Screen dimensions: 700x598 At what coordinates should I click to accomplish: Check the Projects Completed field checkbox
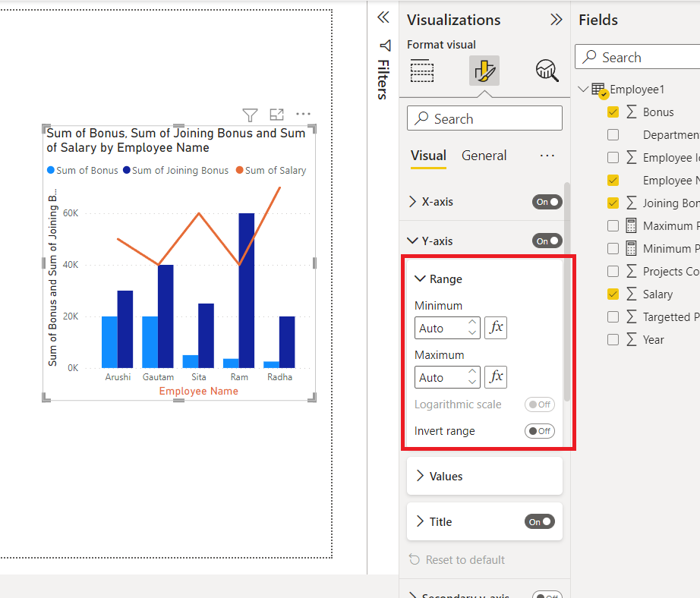pos(613,272)
